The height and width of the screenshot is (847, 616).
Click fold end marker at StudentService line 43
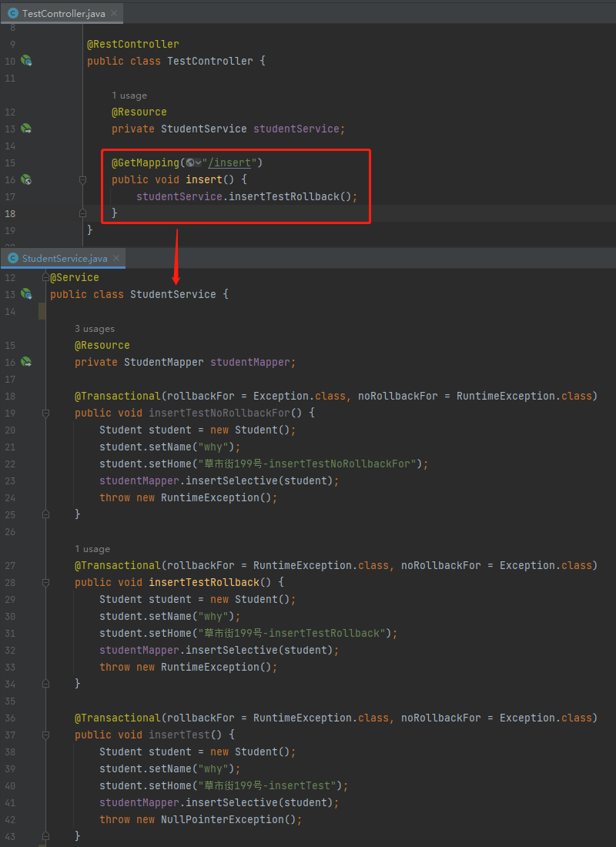[45, 837]
